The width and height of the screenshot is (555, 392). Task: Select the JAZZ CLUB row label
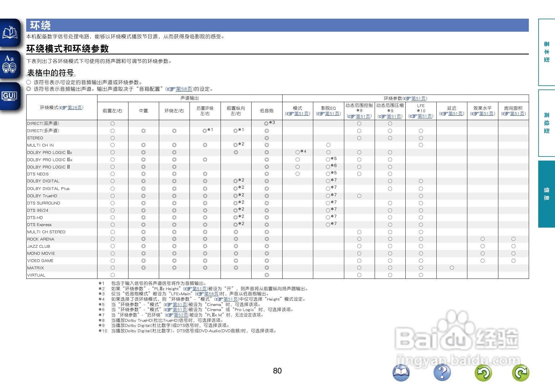point(39,247)
